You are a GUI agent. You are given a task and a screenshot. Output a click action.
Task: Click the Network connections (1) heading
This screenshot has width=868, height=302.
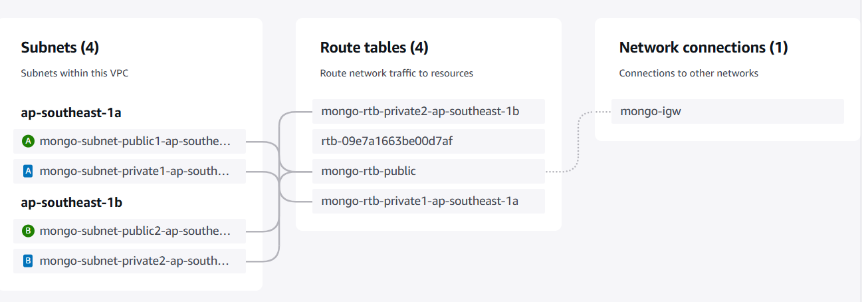(703, 47)
